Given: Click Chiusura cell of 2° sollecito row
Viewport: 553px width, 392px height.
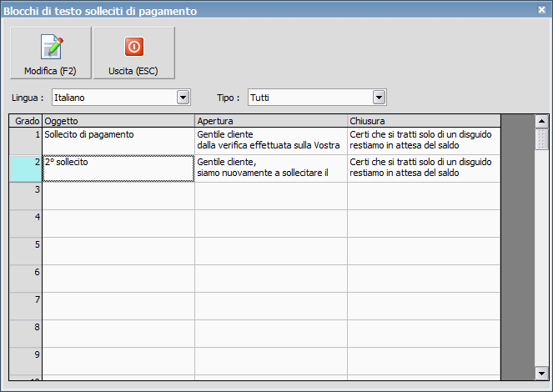Looking at the screenshot, I should click(423, 168).
